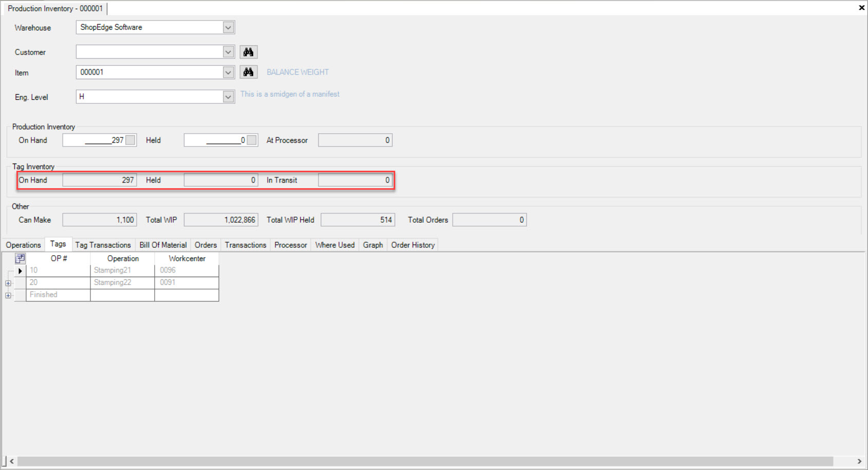The width and height of the screenshot is (868, 470).
Task: Click the horizontal scrollbar thumb
Action: click(425, 461)
